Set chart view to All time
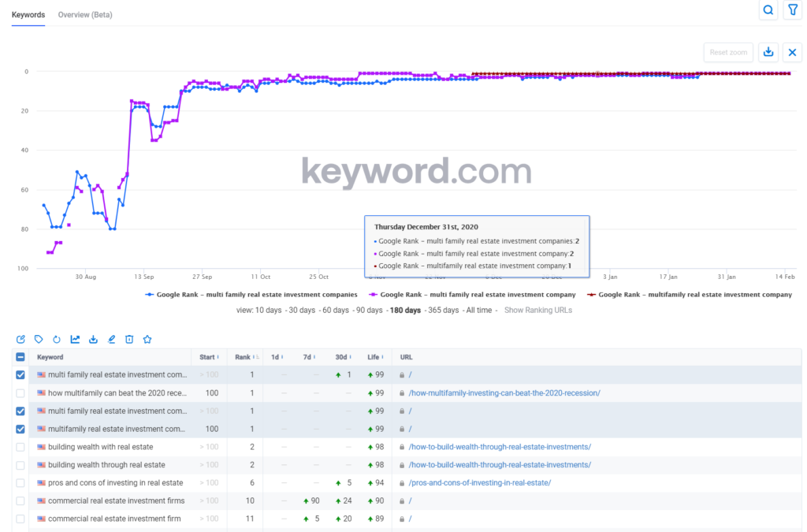 478,311
